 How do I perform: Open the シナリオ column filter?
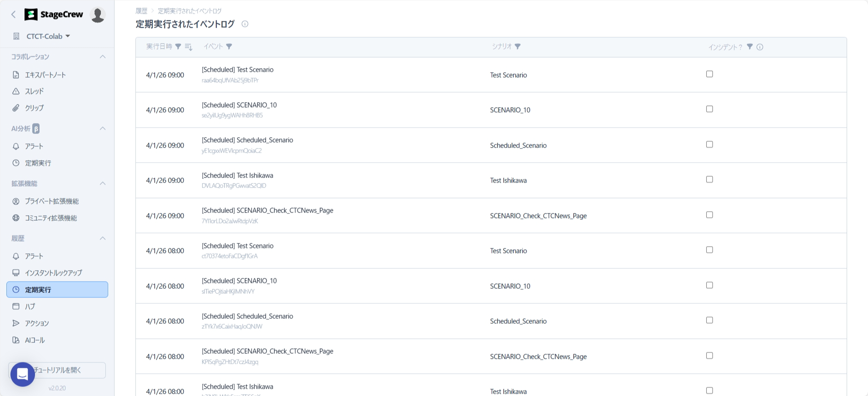tap(518, 46)
